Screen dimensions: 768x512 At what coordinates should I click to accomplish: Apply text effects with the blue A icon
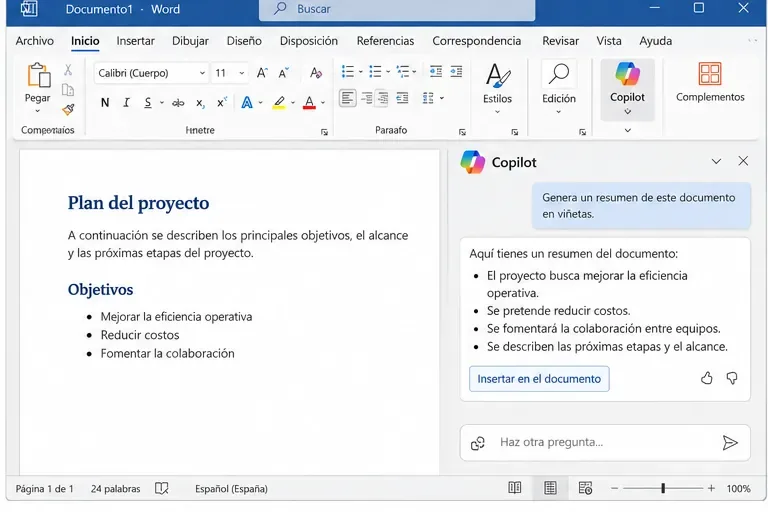[247, 102]
